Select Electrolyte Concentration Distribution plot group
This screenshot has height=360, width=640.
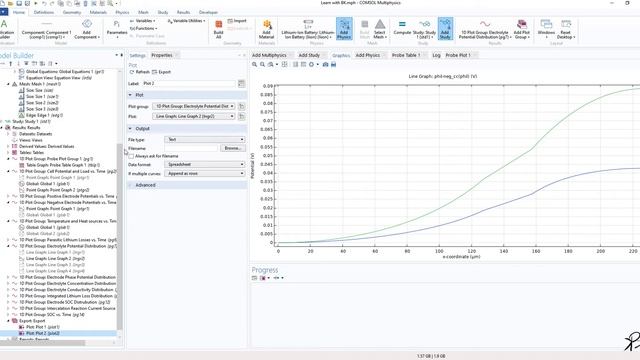coord(64,283)
